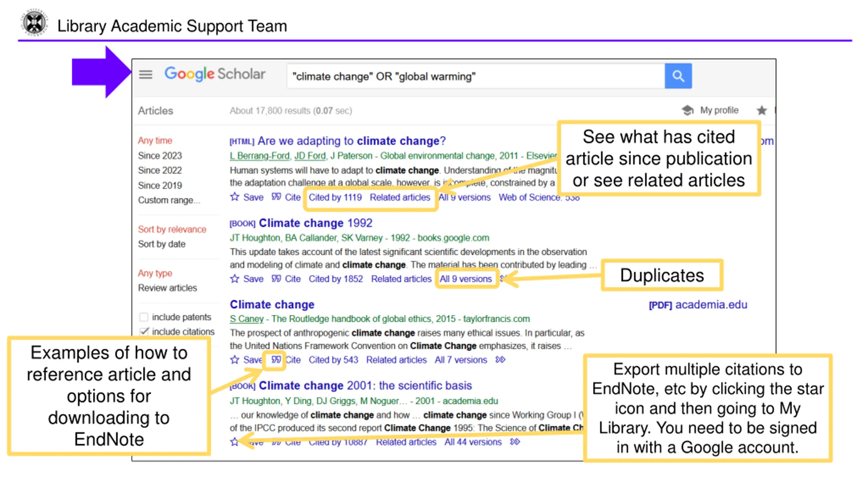868x488 pixels.
Task: Expand more options arrows after All 44 versions
Action: tap(515, 442)
